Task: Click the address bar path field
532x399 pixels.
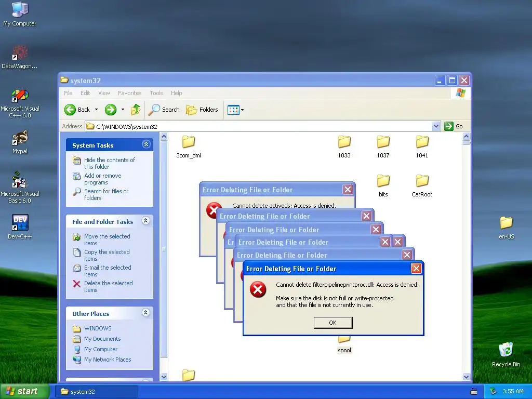Action: [x=259, y=127]
